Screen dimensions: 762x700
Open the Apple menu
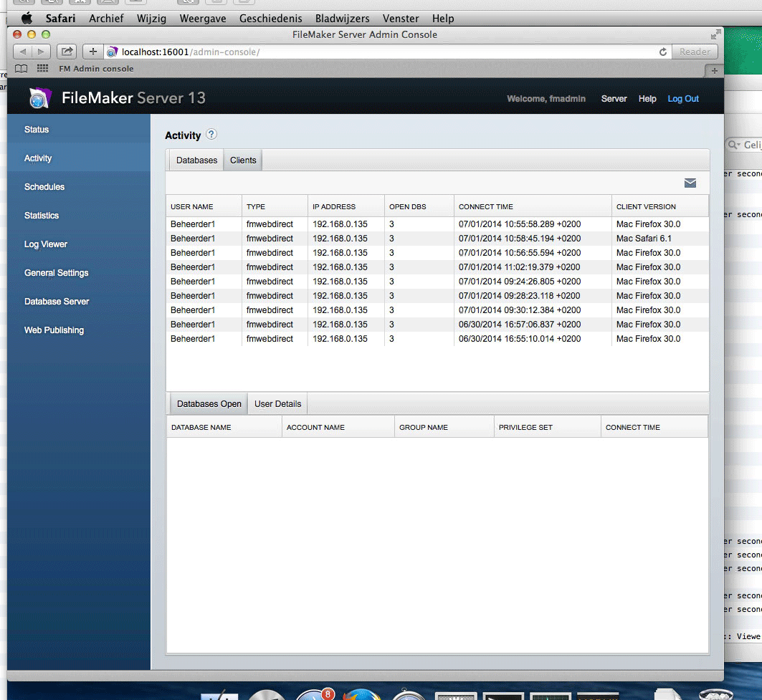(x=27, y=19)
